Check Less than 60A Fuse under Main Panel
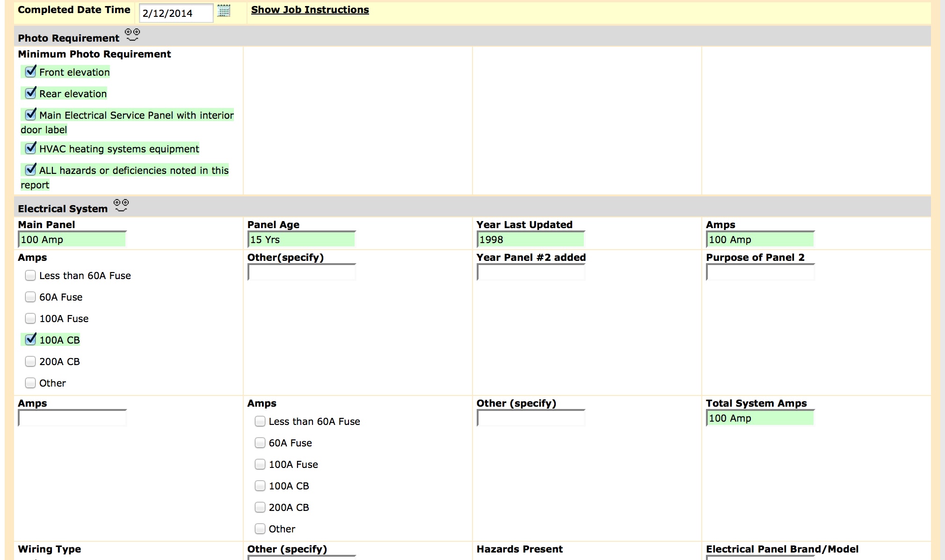Screen dimensions: 945x560 click(30, 275)
